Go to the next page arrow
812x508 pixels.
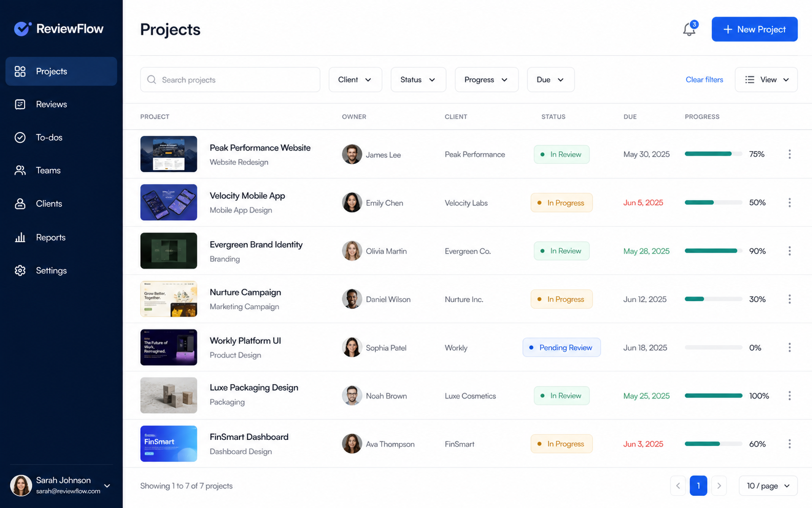719,485
